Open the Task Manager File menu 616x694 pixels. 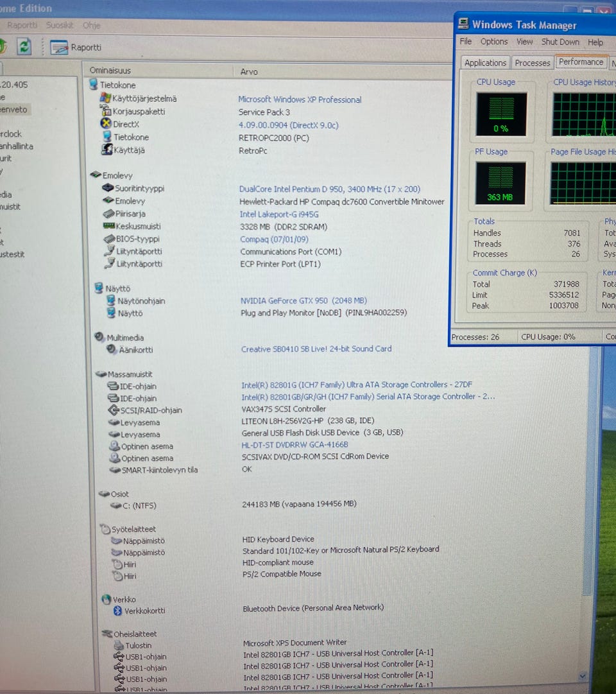tap(466, 41)
